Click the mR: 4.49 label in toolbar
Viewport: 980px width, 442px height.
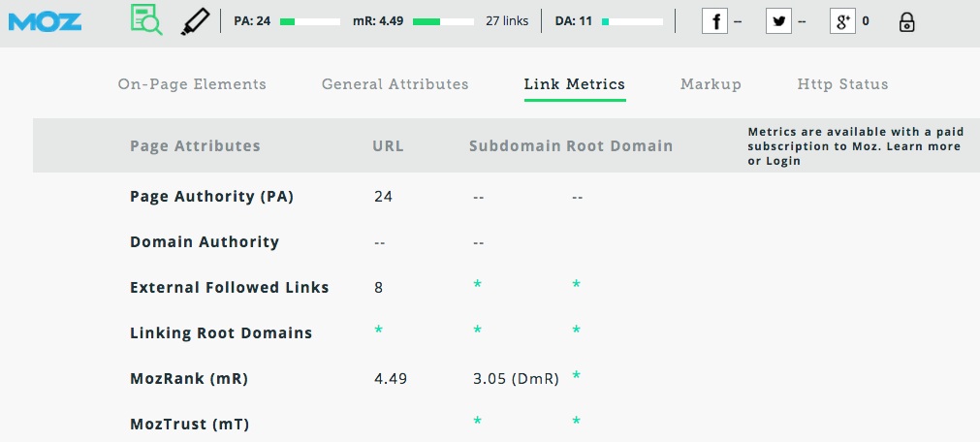(x=378, y=21)
